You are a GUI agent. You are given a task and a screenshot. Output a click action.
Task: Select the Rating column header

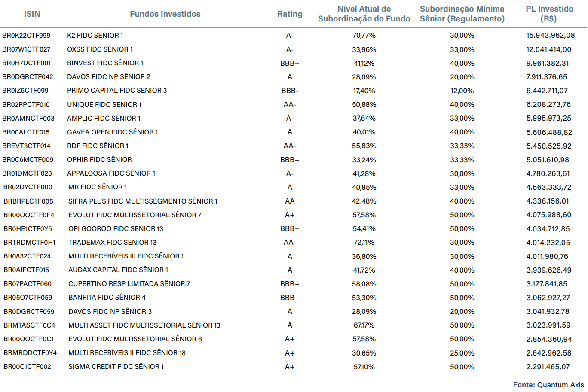coord(290,14)
